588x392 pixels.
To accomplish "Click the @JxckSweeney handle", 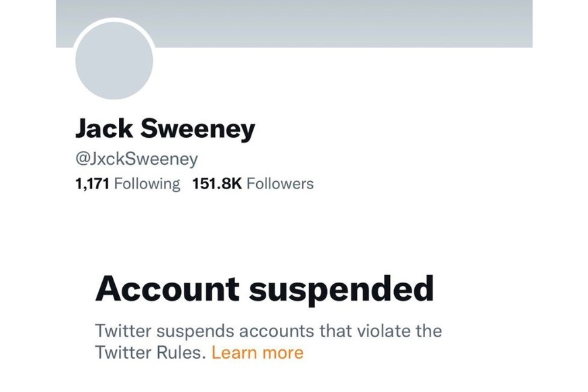I will click(x=137, y=160).
